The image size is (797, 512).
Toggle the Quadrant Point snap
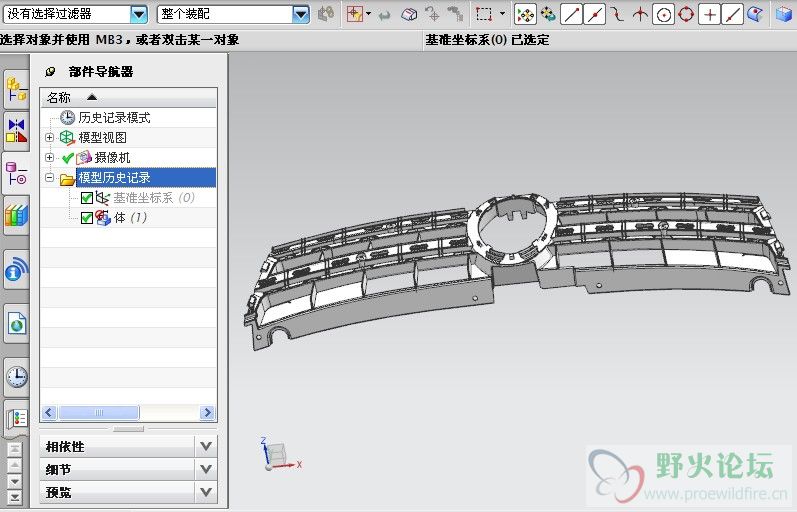click(x=686, y=14)
